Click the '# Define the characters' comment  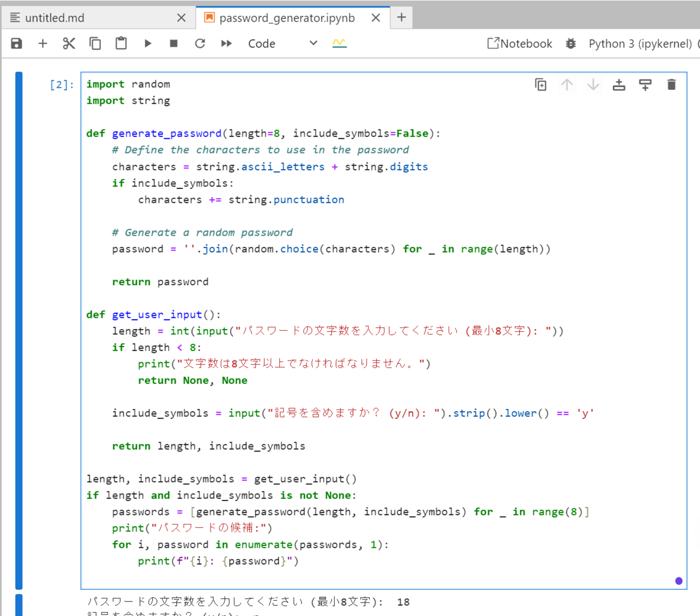click(261, 149)
